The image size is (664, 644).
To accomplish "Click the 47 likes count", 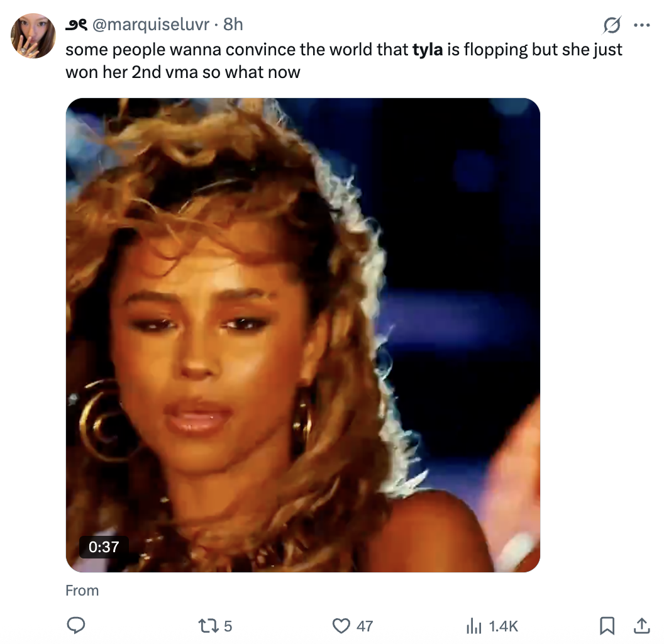I will [x=365, y=626].
